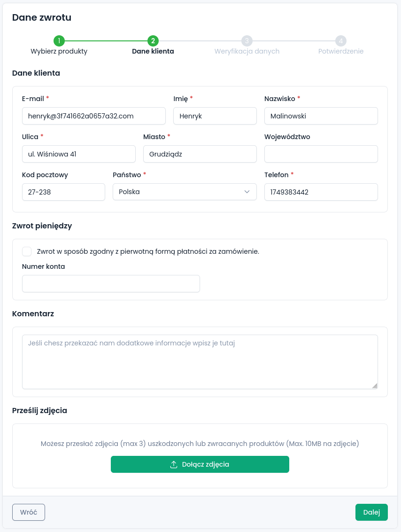Go to Weryfikacja danych step label
The width and height of the screenshot is (401, 532).
247,51
